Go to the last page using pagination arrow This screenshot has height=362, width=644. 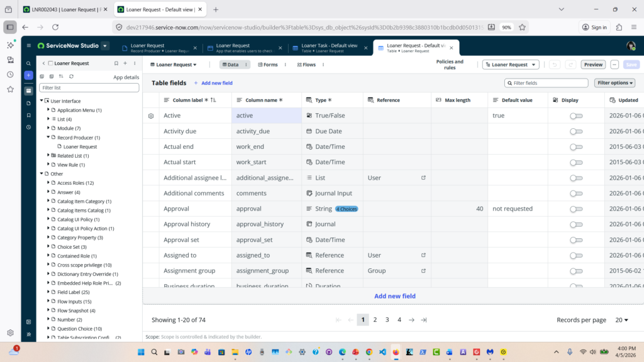pyautogui.click(x=423, y=320)
